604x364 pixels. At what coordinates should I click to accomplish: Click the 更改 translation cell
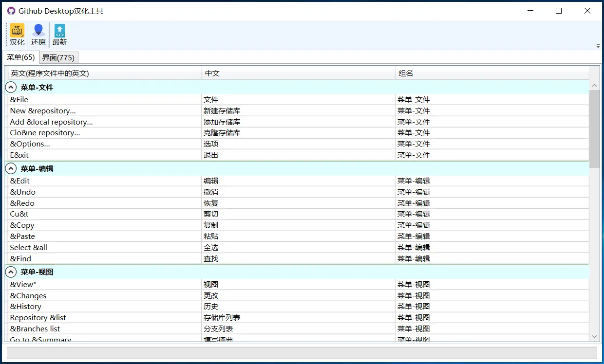tap(299, 295)
